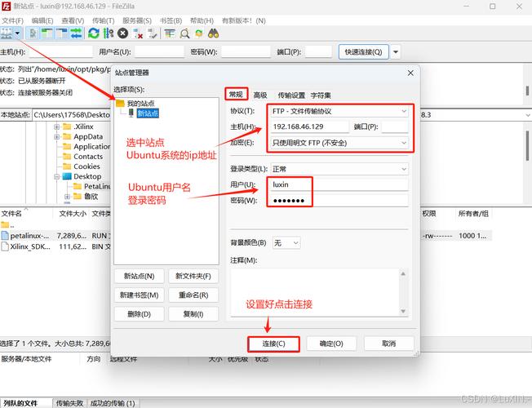Open the 协议 protocol dropdown
The height and width of the screenshot is (408, 532).
pyautogui.click(x=339, y=111)
